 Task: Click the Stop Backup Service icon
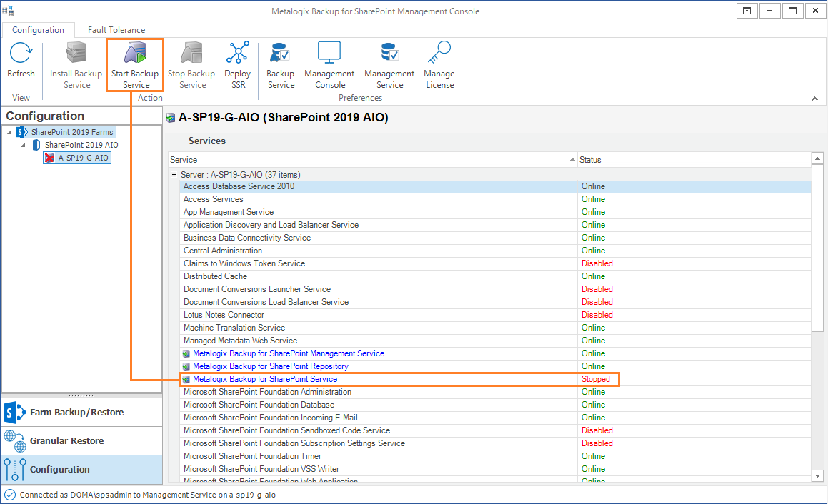[191, 53]
